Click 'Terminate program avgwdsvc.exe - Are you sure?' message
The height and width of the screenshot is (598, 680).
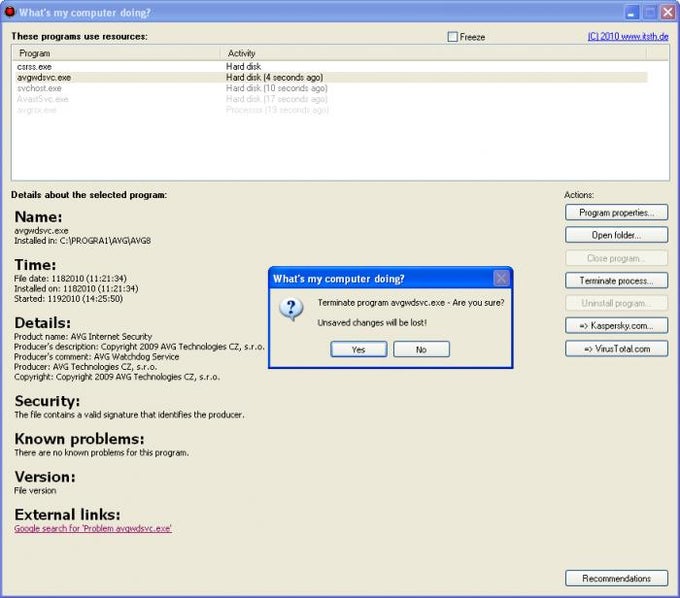pyautogui.click(x=411, y=303)
